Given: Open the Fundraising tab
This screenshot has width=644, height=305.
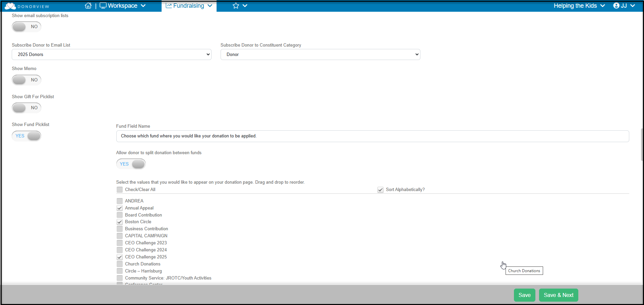Looking at the screenshot, I should click(189, 6).
